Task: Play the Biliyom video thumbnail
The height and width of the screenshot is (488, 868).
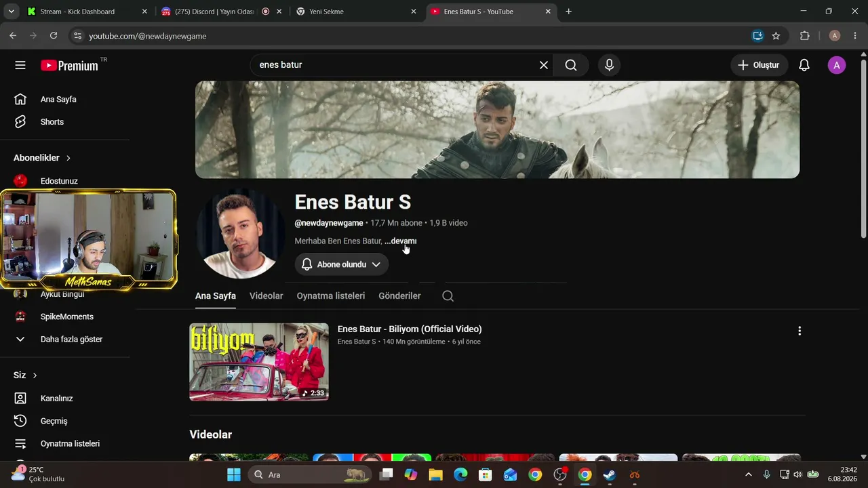Action: tap(259, 362)
